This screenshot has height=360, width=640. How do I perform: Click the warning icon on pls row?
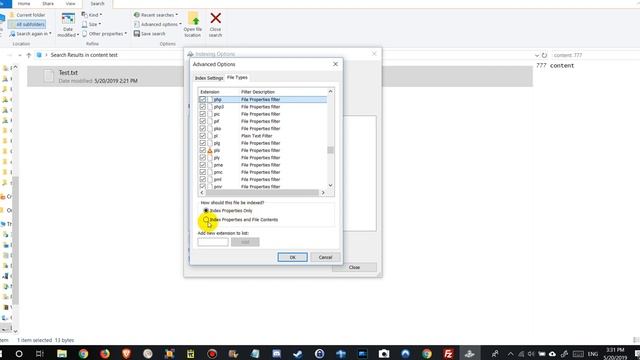(x=210, y=151)
